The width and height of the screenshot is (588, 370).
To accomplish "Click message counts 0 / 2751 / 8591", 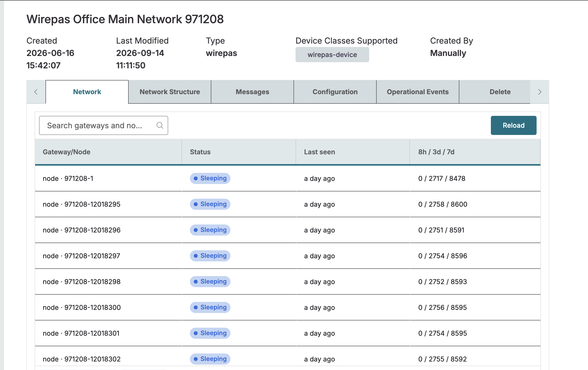I will [441, 230].
